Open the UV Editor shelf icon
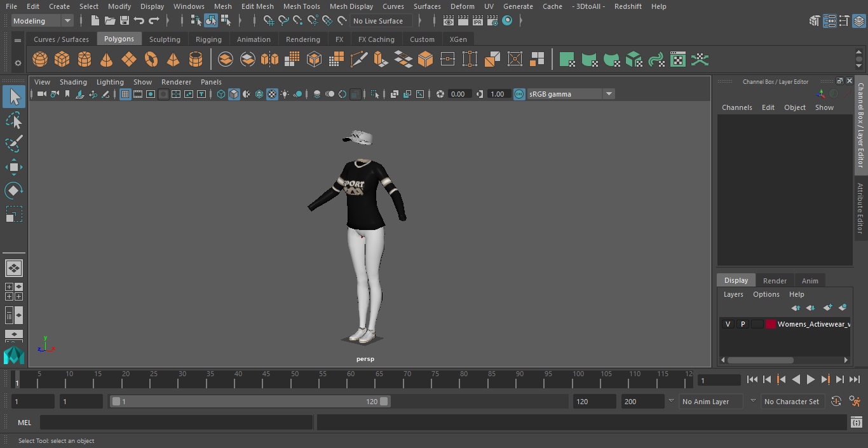 click(x=678, y=60)
